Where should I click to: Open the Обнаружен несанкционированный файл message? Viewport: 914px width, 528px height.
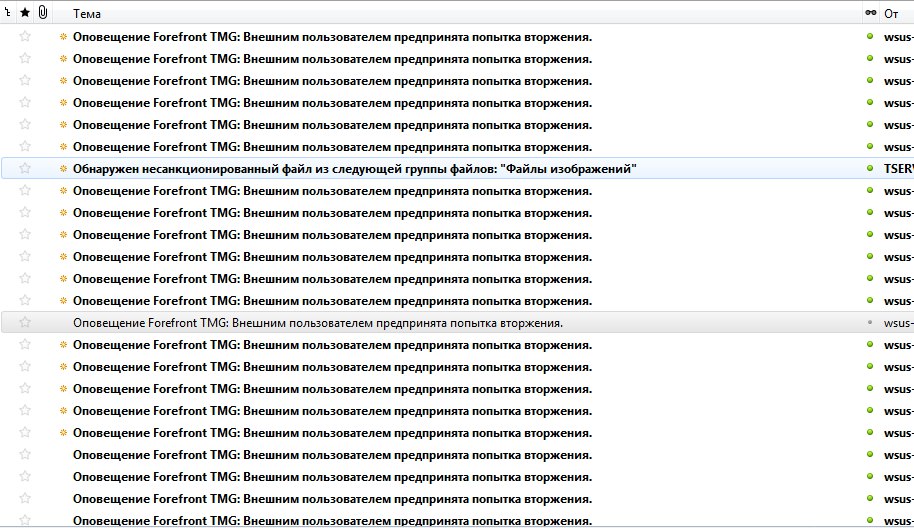tap(355, 169)
